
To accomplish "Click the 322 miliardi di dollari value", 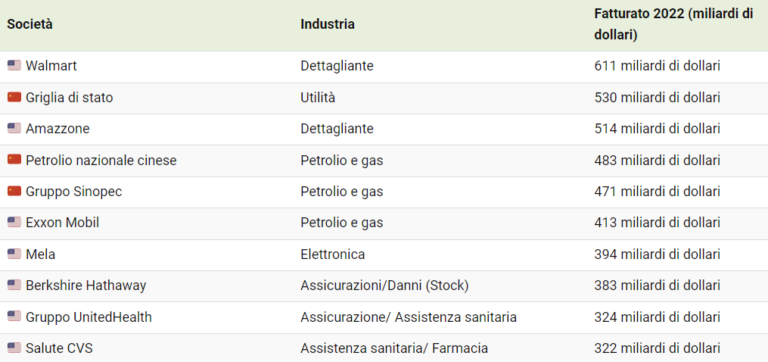I will point(657,348).
